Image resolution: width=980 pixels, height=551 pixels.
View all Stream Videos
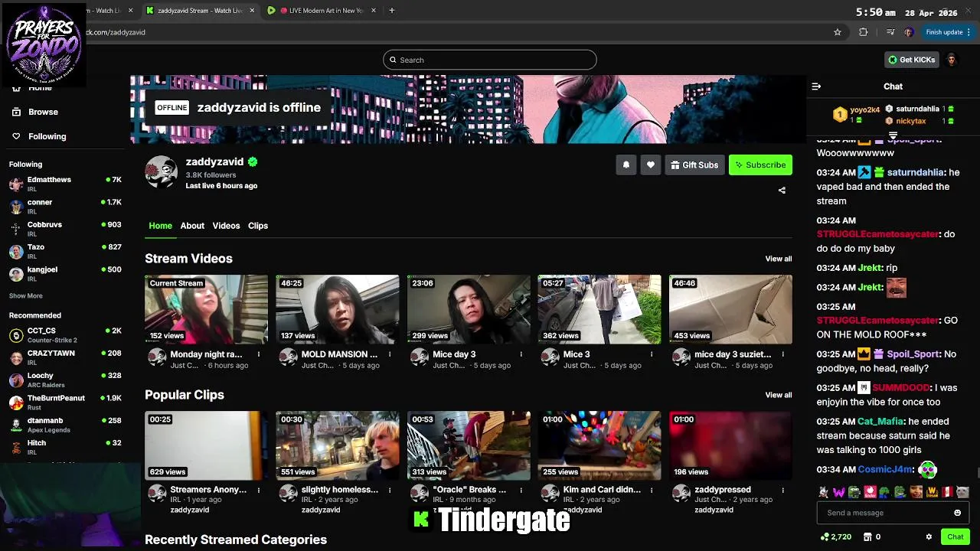pos(779,259)
